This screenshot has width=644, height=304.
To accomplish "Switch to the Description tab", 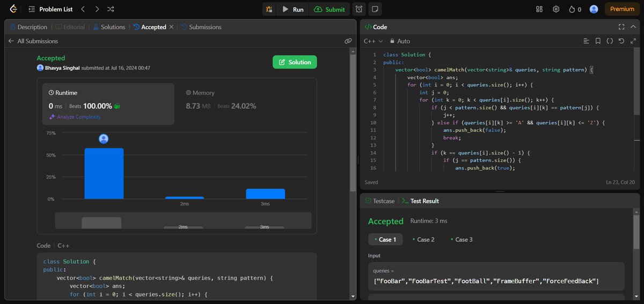I will 28,27.
